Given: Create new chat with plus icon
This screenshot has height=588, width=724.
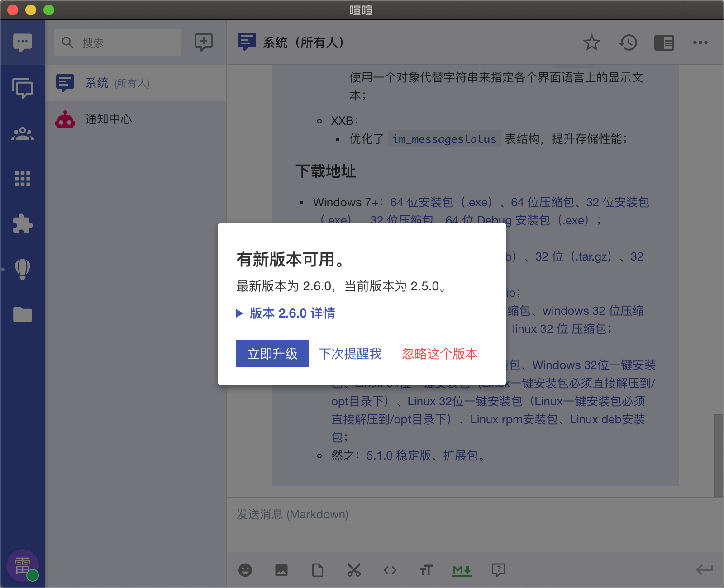Looking at the screenshot, I should [204, 43].
